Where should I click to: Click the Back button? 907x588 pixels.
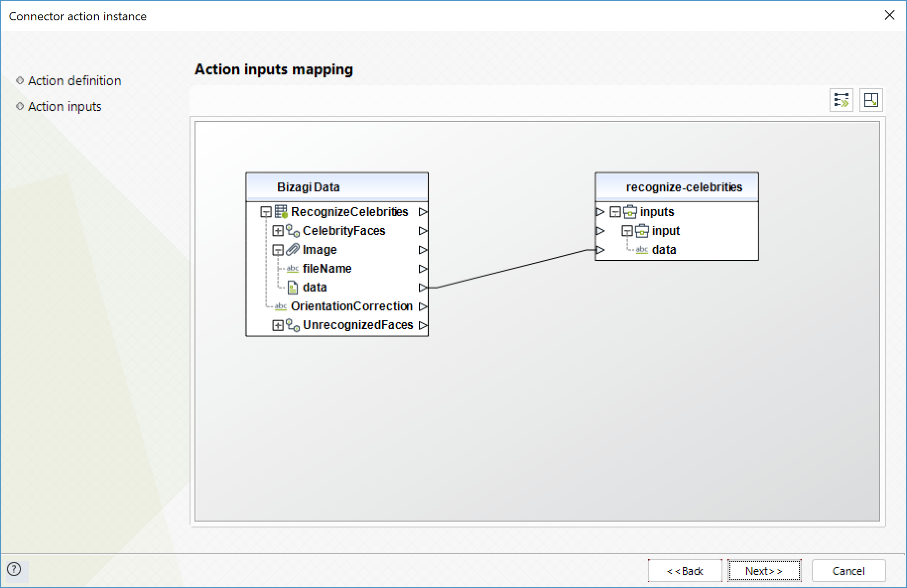(685, 571)
